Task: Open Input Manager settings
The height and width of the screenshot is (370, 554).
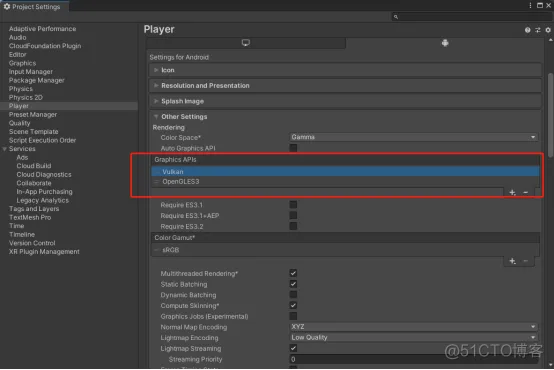Action: (x=31, y=72)
